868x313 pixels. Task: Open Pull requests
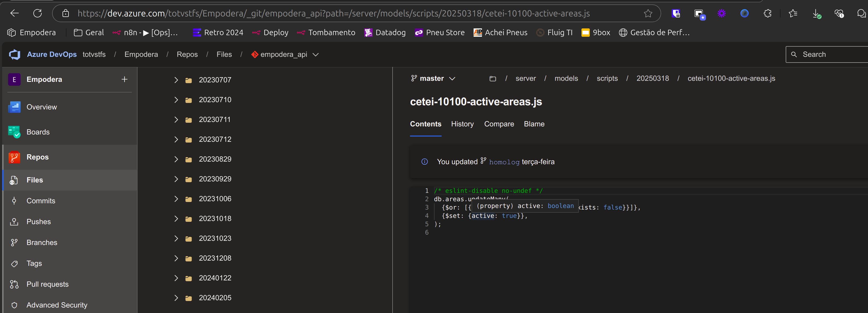click(x=47, y=284)
